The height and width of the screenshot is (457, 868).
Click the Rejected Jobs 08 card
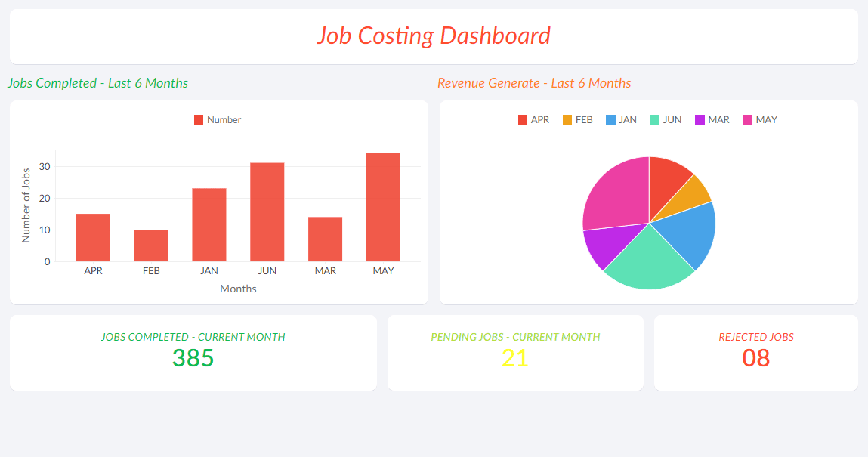[x=755, y=353]
